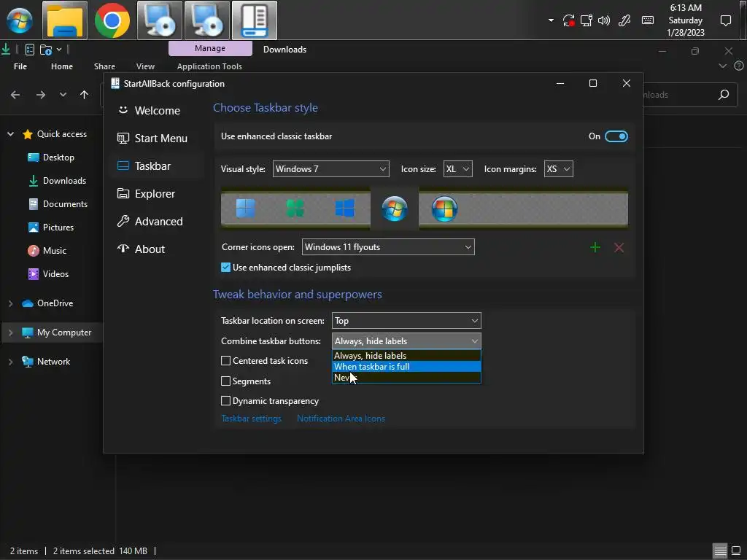Image resolution: width=747 pixels, height=560 pixels.
Task: Add custom orb with green plus icon
Action: point(595,247)
